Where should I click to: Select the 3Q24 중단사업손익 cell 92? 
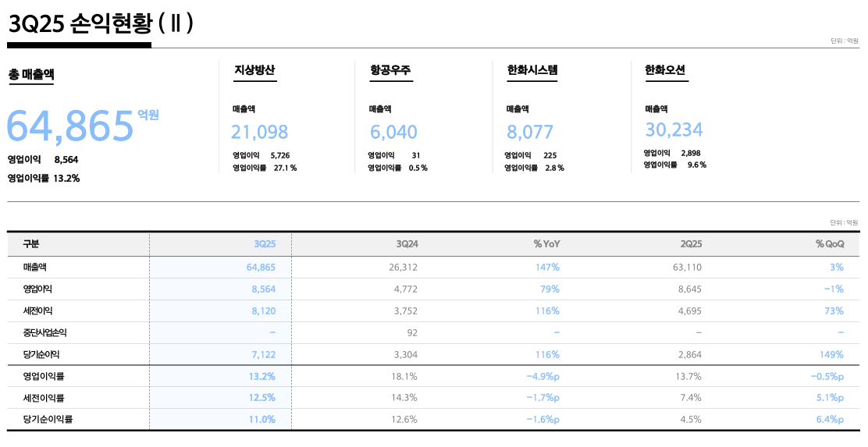pos(412,332)
